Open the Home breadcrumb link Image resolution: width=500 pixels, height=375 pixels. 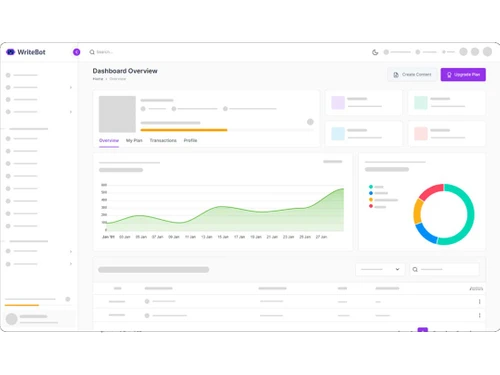[x=98, y=79]
